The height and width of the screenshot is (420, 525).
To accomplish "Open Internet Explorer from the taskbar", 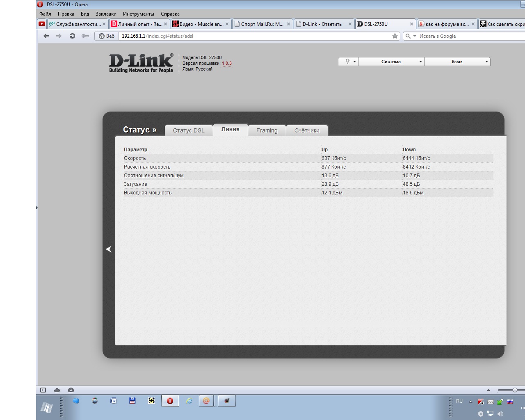I will (189, 401).
